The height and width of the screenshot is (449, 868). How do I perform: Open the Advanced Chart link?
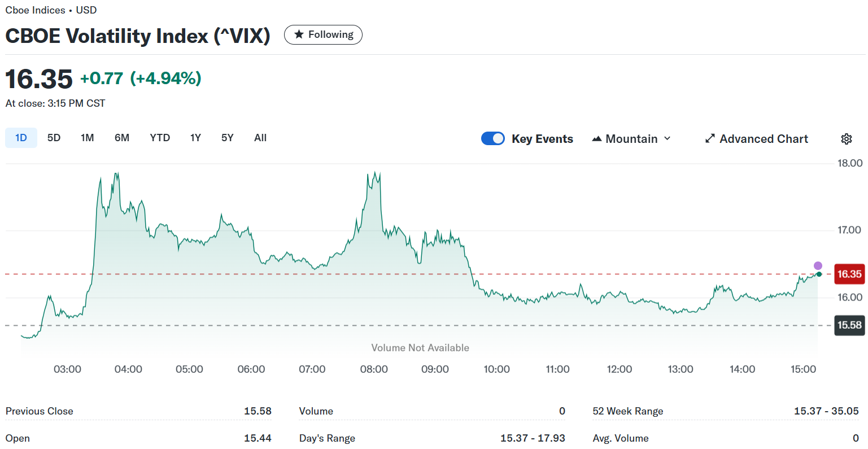[757, 139]
